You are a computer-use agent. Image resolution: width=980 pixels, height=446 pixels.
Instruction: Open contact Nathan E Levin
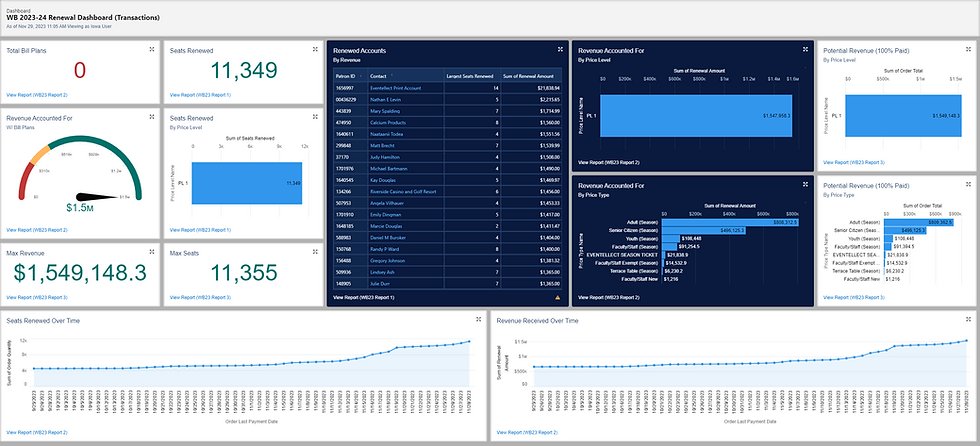point(384,100)
